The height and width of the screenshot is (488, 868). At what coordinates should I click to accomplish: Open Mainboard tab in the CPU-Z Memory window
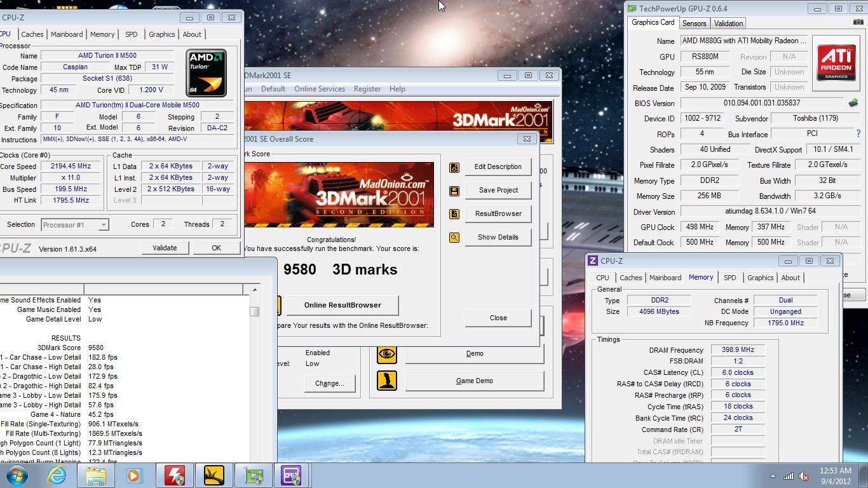pyautogui.click(x=665, y=278)
